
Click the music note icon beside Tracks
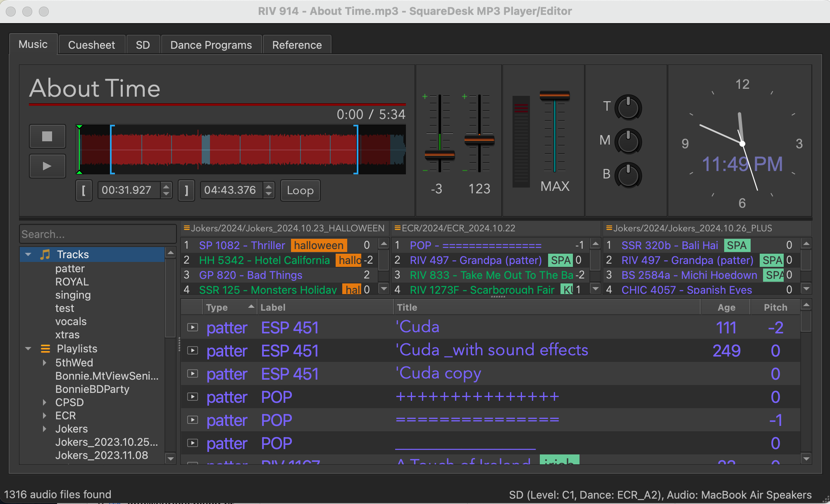[x=44, y=254]
